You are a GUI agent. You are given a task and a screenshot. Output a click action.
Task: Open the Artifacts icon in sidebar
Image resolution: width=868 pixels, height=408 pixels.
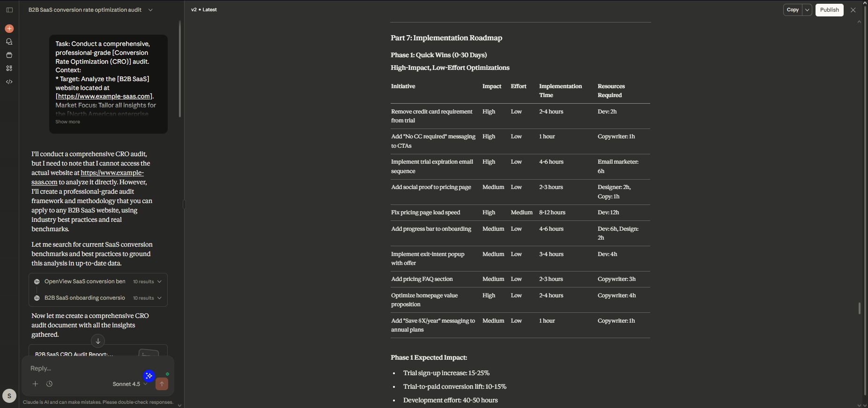pyautogui.click(x=9, y=68)
